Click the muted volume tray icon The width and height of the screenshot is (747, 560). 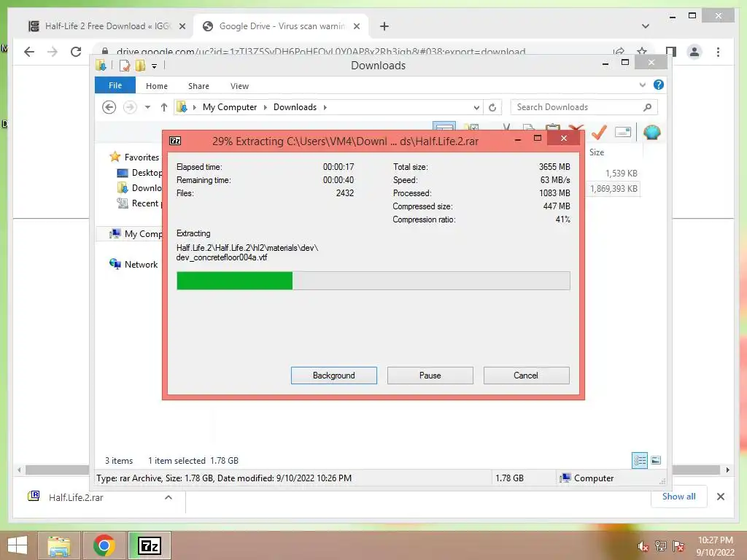pos(643,546)
